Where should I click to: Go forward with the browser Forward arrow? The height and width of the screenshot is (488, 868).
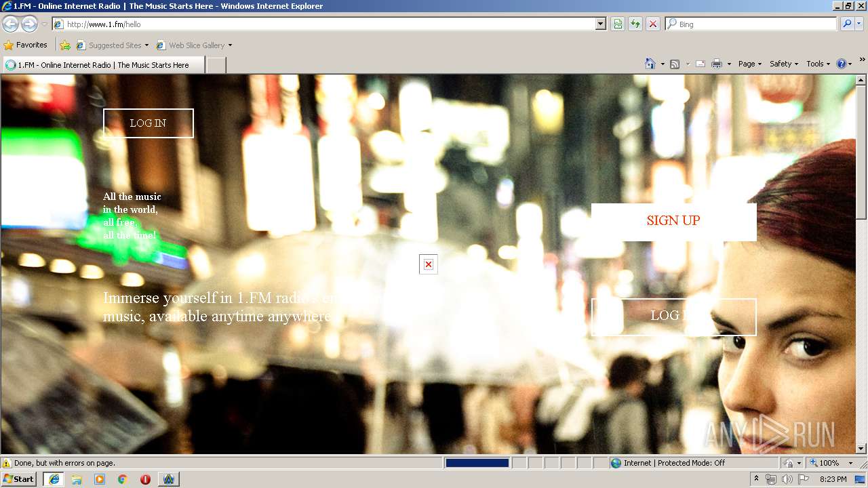click(29, 24)
